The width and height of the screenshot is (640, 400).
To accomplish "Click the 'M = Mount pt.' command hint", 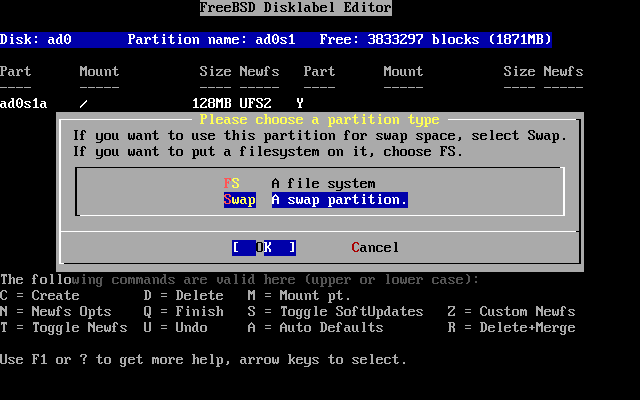I will click(x=299, y=296).
